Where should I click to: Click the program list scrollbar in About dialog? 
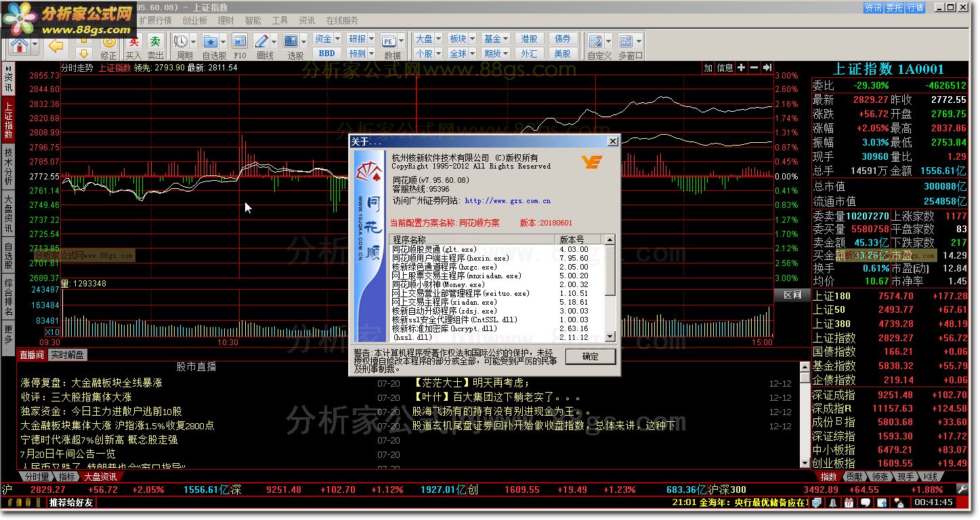click(610, 288)
